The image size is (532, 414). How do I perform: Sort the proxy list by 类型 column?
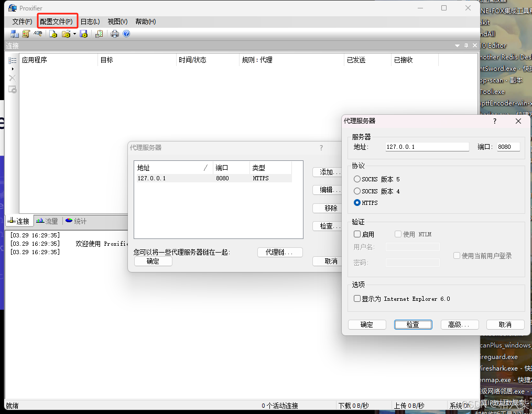270,168
